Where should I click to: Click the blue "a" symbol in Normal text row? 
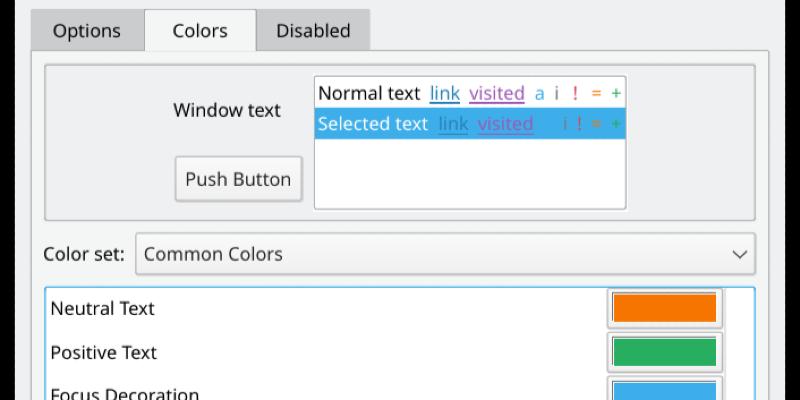coord(540,94)
